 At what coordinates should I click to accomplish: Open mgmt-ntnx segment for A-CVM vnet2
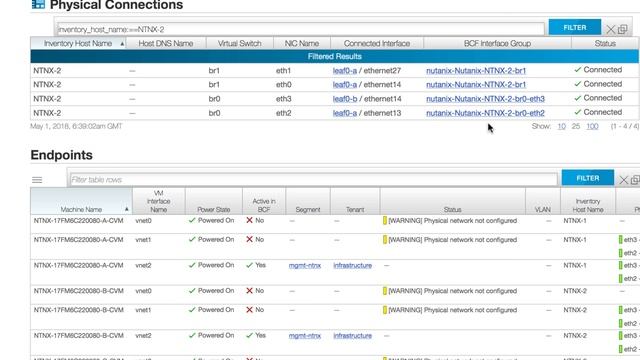point(304,265)
